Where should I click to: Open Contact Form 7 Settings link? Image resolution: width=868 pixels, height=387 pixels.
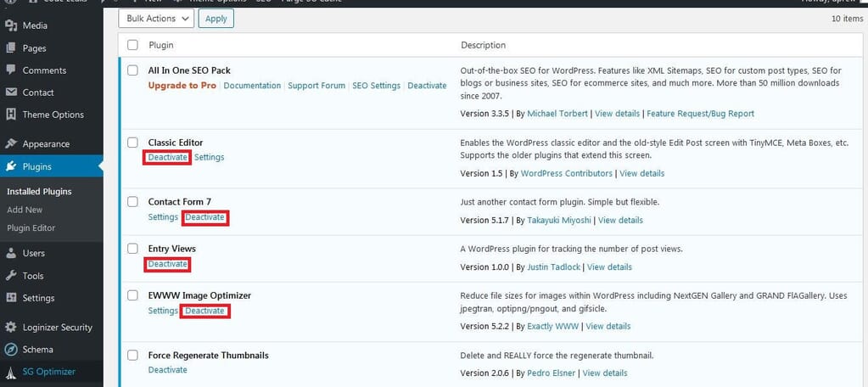tap(163, 217)
